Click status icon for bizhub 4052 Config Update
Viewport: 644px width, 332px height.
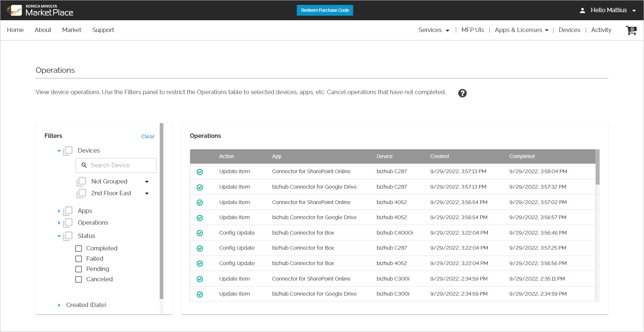coord(200,264)
